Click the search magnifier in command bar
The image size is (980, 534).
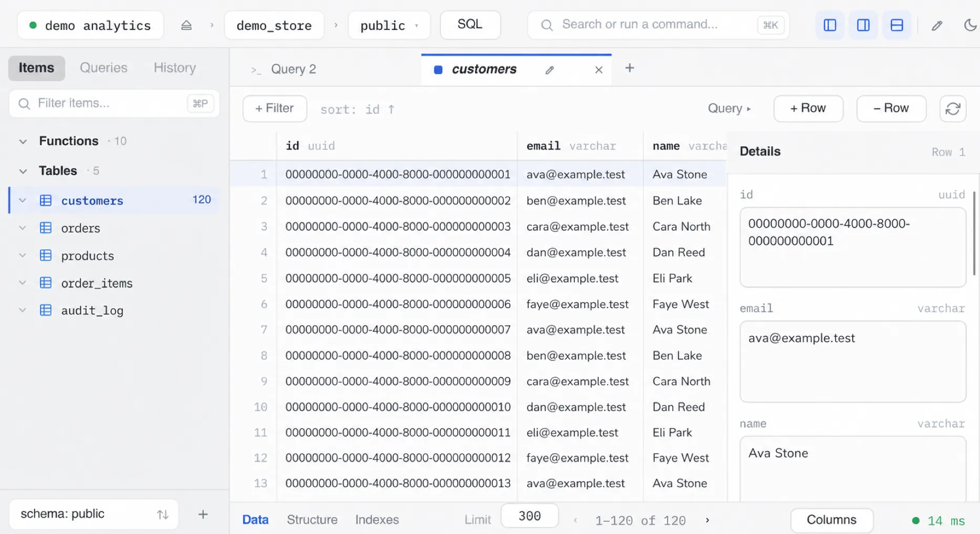coord(546,25)
